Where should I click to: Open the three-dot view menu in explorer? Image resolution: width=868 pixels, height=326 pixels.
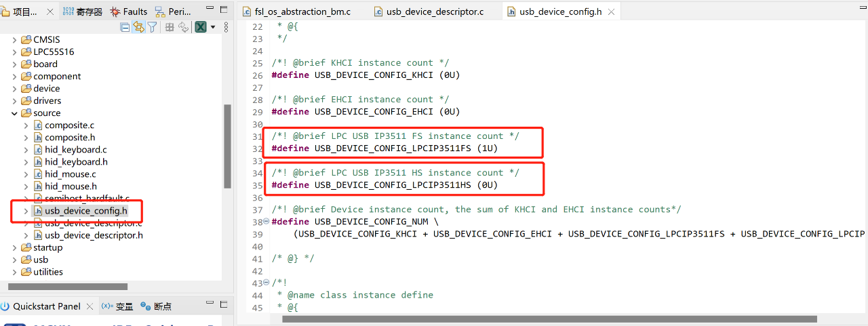[x=226, y=27]
